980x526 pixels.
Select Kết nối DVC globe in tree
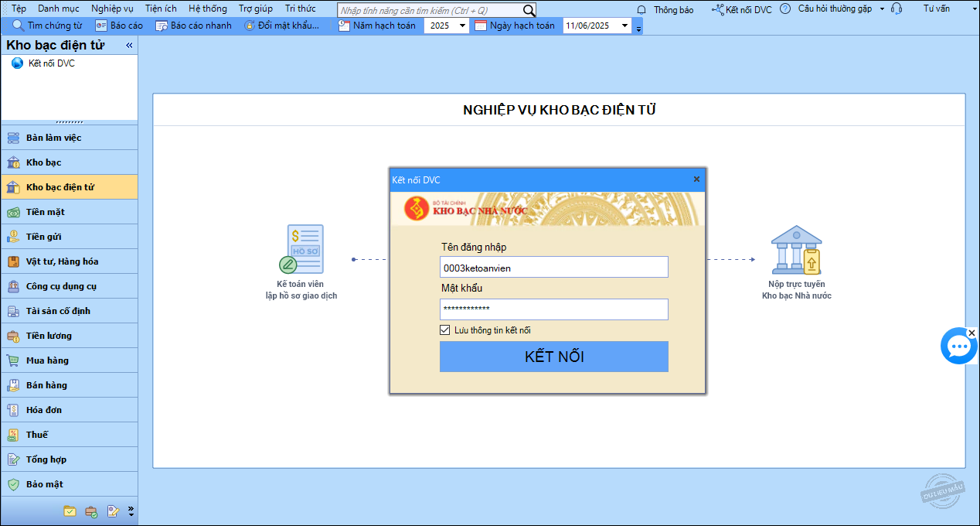pos(17,63)
